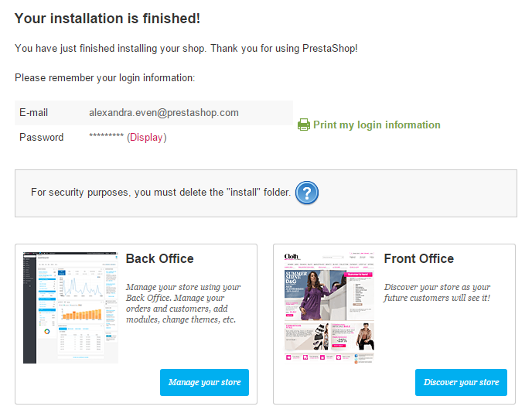Click the Password label in login table
Image resolution: width=532 pixels, height=420 pixels.
pos(42,138)
